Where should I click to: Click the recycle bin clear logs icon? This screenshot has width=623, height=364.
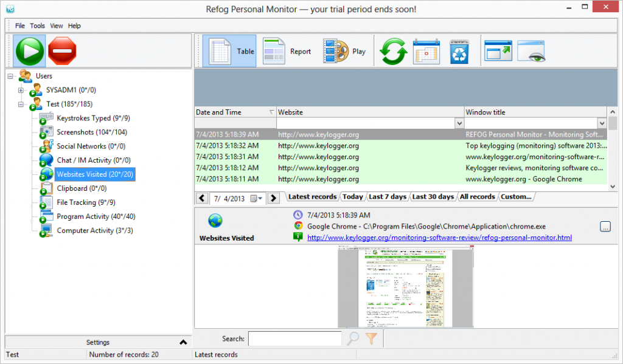coord(459,52)
